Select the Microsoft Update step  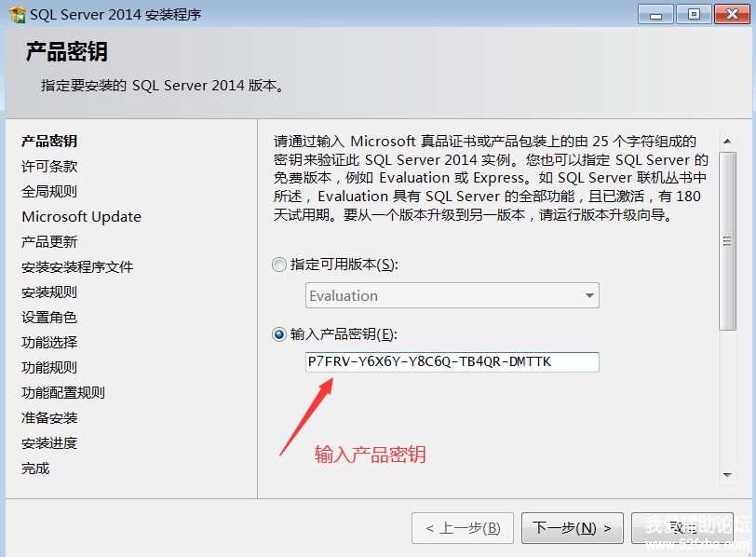click(x=82, y=216)
